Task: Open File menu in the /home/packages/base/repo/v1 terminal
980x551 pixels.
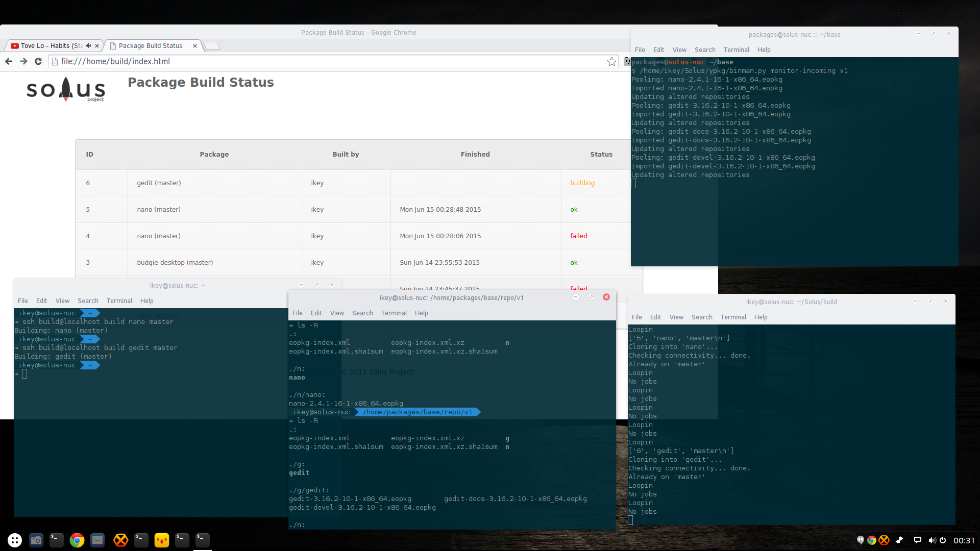Action: (x=298, y=313)
